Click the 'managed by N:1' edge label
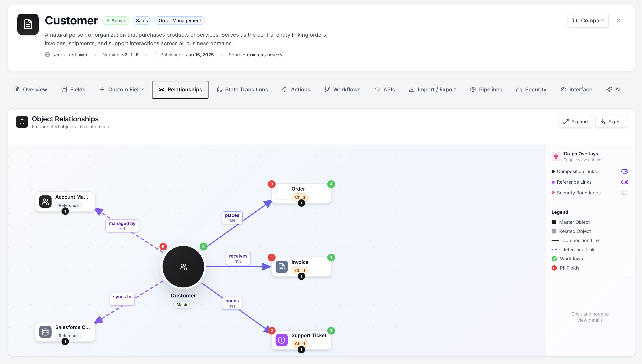Image resolution: width=642 pixels, height=364 pixels. point(122,226)
